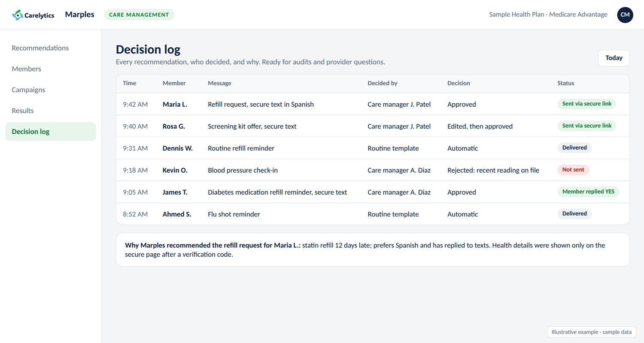The width and height of the screenshot is (644, 343).
Task: Click the 8:52 AM time entry
Action: click(135, 214)
